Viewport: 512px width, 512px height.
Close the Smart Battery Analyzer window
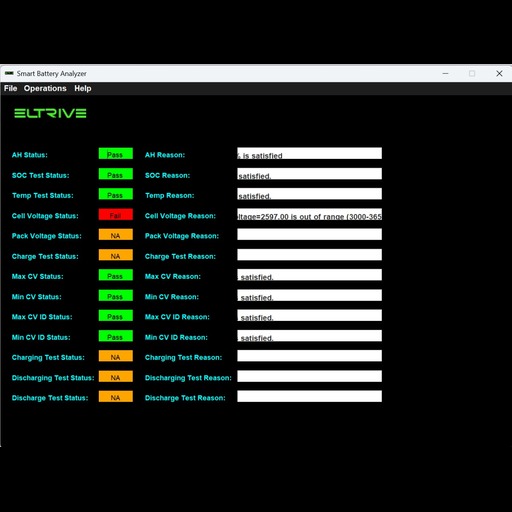coord(499,73)
